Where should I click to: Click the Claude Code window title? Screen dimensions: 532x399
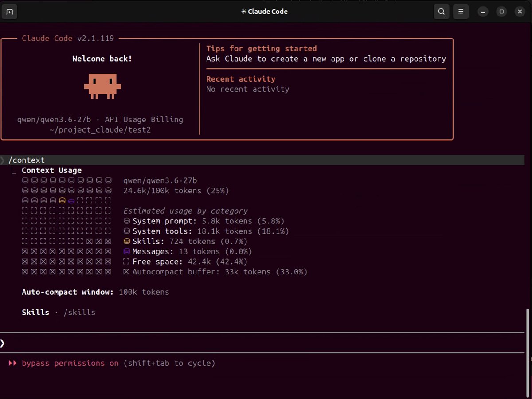pos(264,12)
